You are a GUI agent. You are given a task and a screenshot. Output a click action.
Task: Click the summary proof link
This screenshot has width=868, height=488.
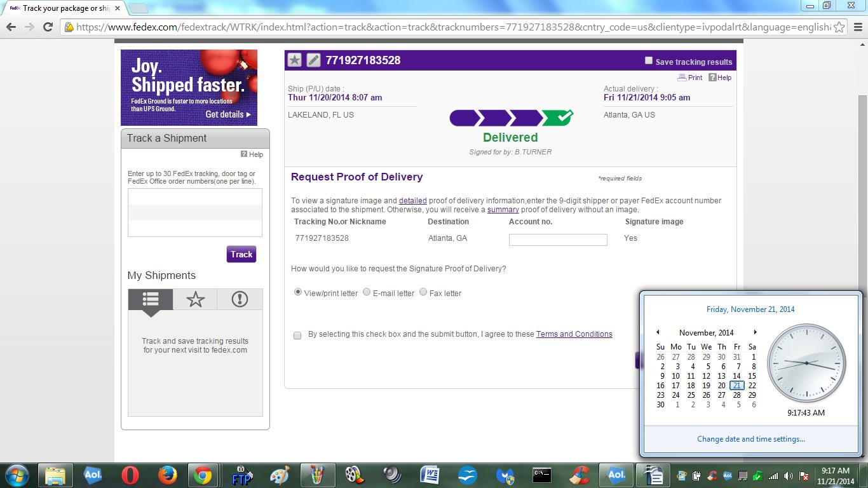[503, 210]
